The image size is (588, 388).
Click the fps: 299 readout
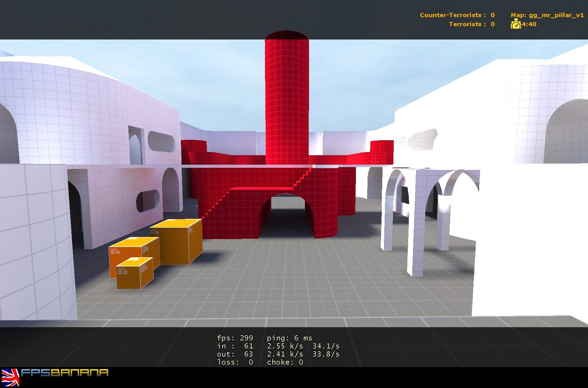[234, 338]
